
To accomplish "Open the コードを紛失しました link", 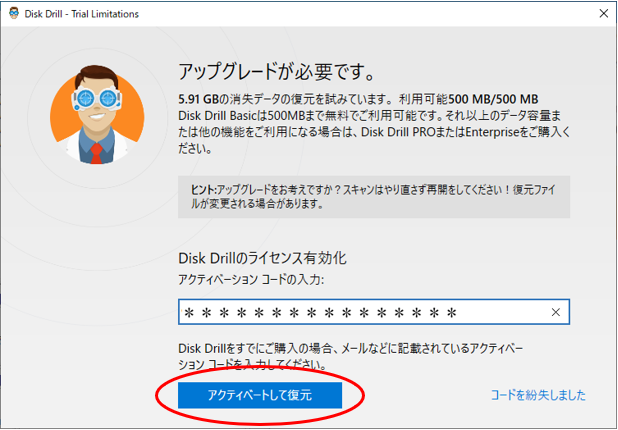I will (x=538, y=395).
